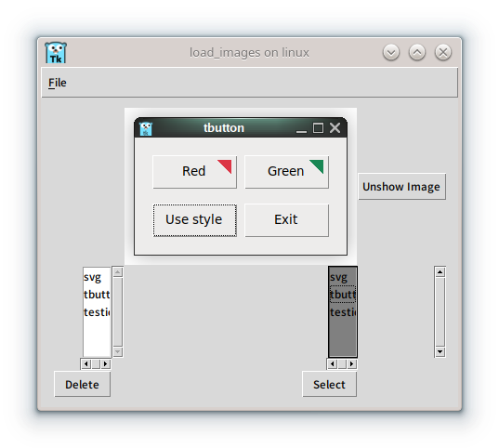Click left listbox horizontal scroll left arrow
The width and height of the screenshot is (499, 448).
85,364
